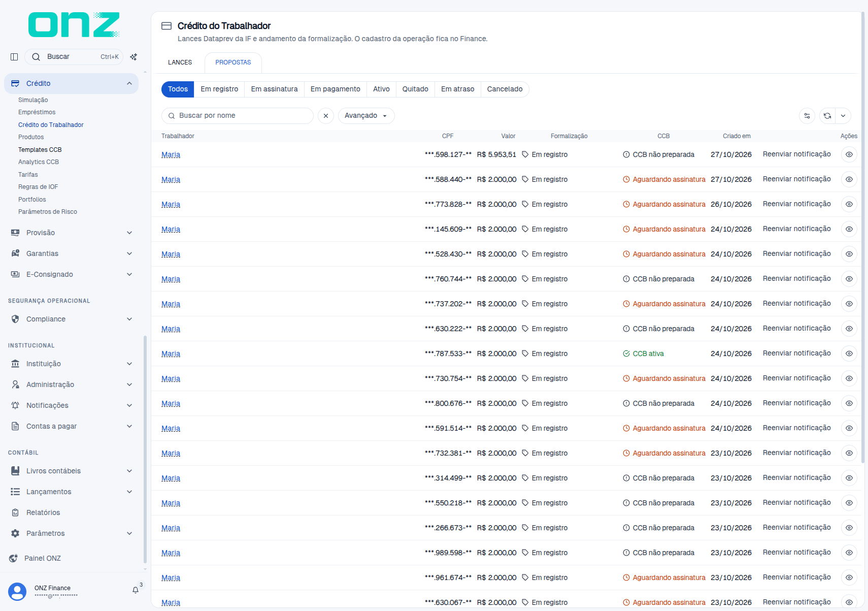Open the AI sparkle assistant icon
The height and width of the screenshot is (611, 868).
coord(133,57)
